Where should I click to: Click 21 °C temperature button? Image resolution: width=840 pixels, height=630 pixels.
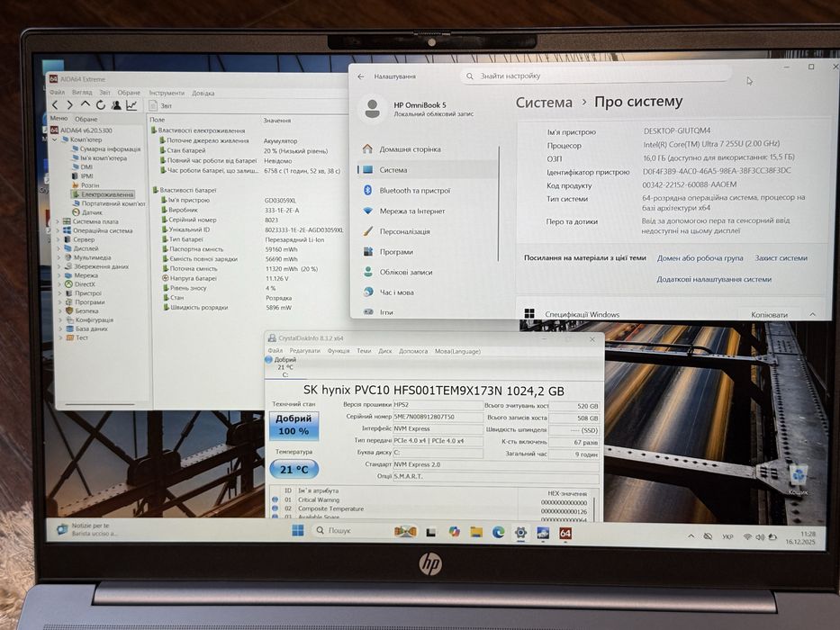pyautogui.click(x=294, y=469)
